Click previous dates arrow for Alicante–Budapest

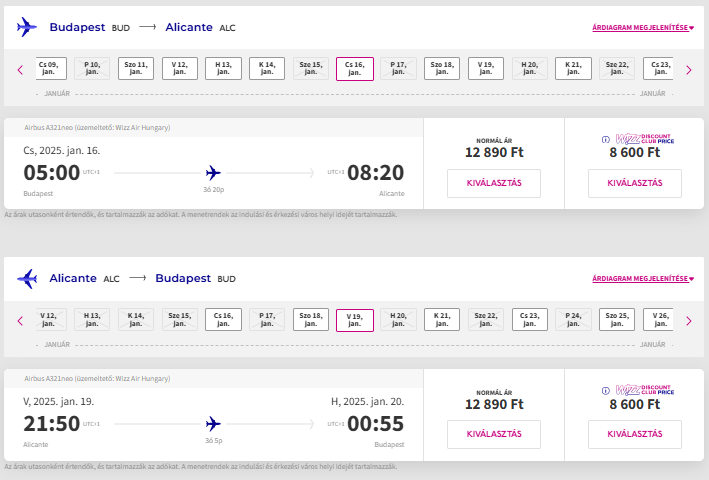tap(19, 321)
